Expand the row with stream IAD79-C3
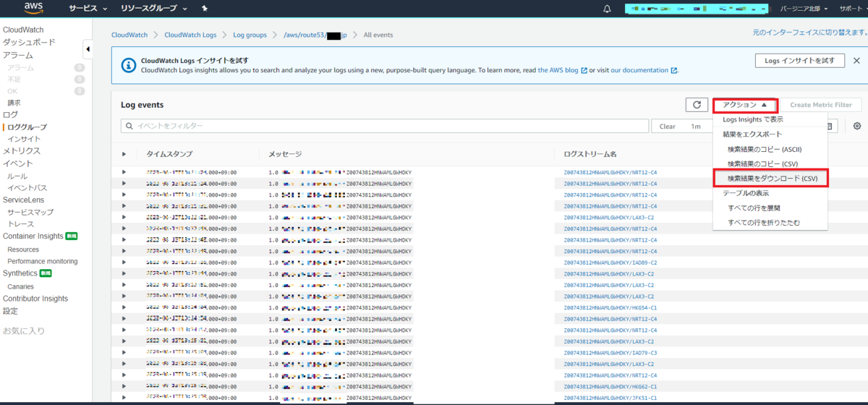 coord(124,352)
